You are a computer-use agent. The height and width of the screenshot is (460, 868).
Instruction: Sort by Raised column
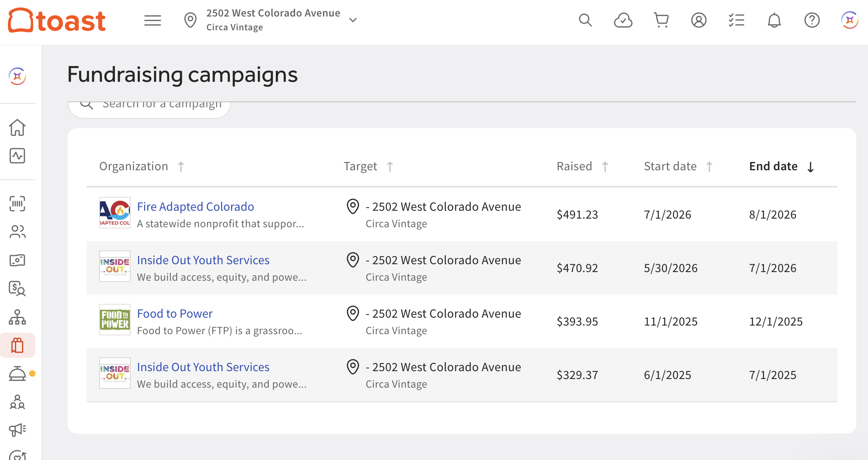tap(582, 166)
